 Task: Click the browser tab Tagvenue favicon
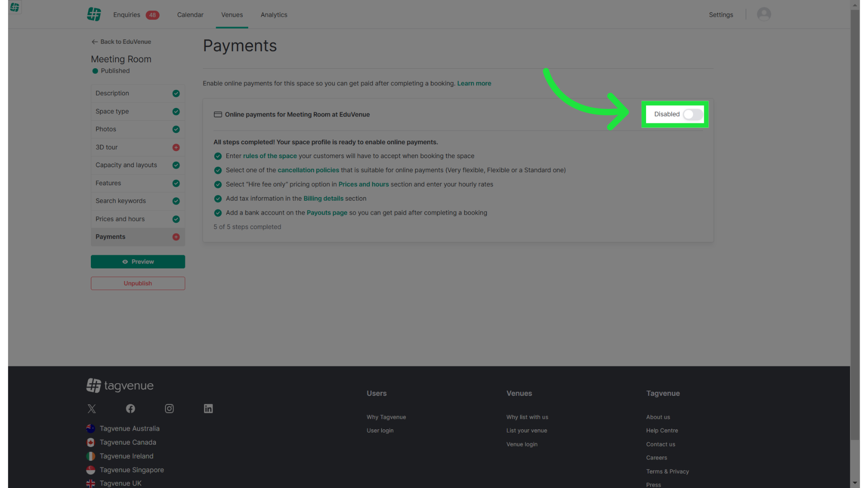(14, 7)
